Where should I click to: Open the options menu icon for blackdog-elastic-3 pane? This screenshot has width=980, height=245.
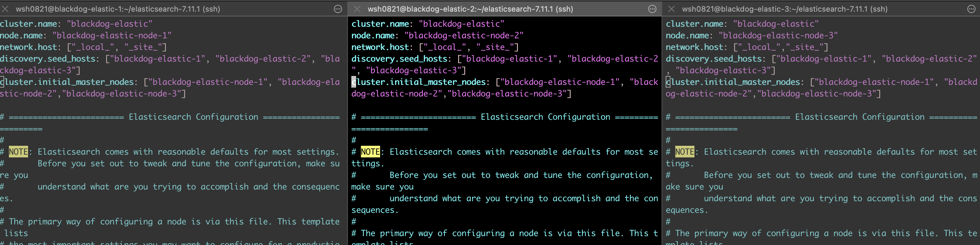click(971, 9)
